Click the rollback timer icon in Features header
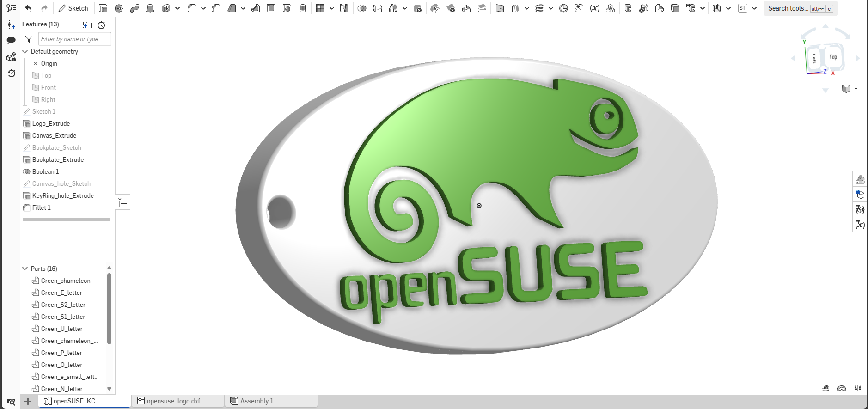Viewport: 868px width, 409px height. 102,25
